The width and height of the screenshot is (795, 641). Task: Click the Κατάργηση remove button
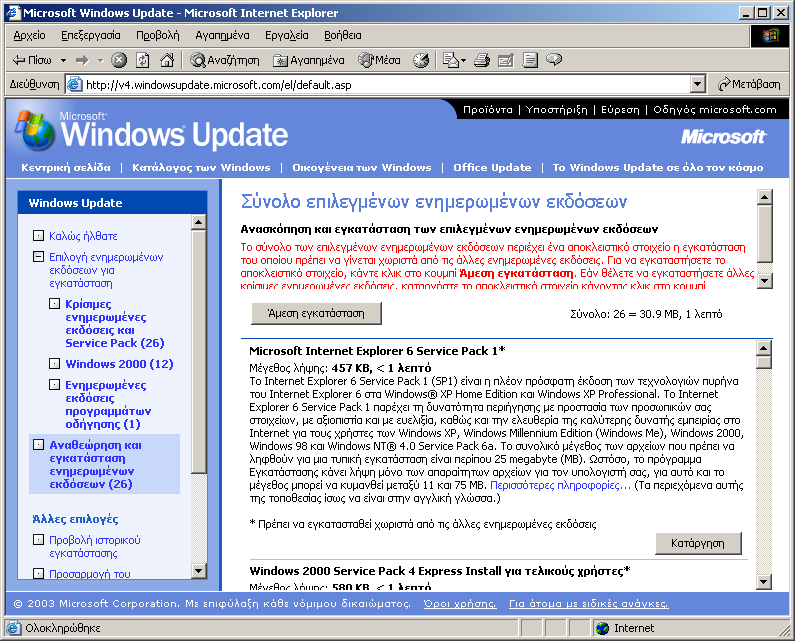(x=698, y=543)
